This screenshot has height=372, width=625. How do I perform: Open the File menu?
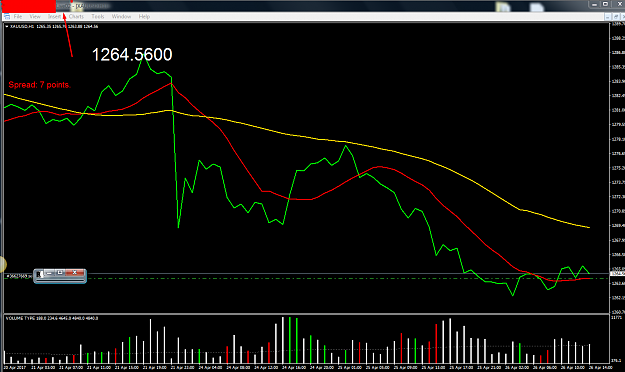[18, 17]
